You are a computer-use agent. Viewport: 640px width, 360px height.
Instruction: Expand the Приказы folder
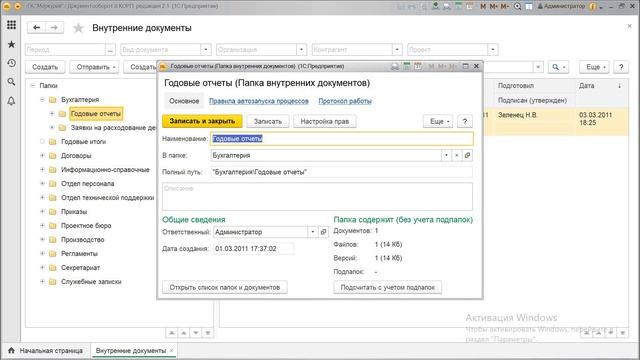click(x=42, y=211)
